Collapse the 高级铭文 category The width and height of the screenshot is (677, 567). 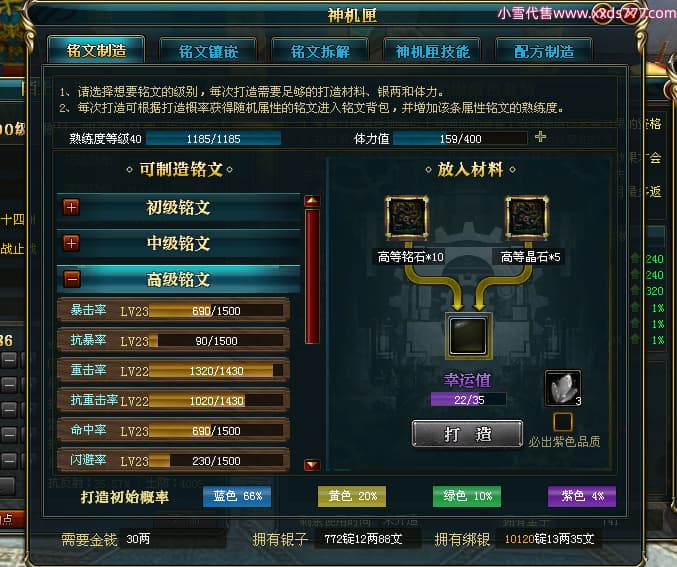click(x=72, y=279)
